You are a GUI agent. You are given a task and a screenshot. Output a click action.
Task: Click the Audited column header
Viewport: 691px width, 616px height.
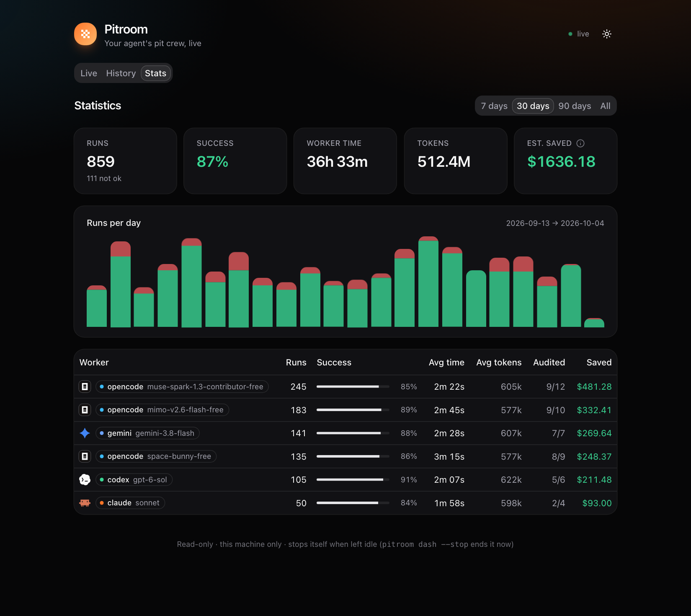click(549, 362)
